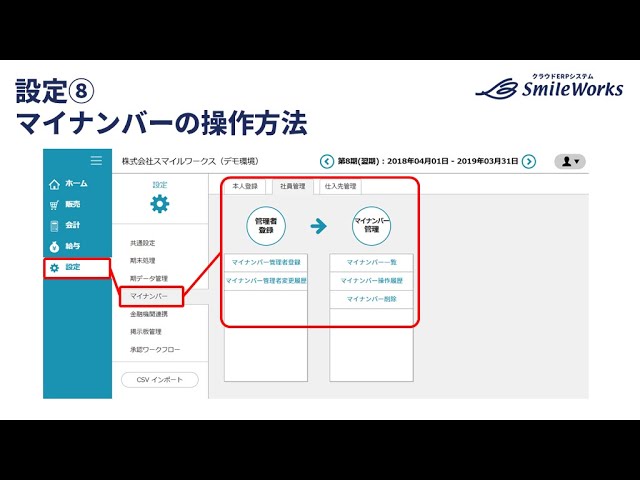
Task: Select the 設定 (Settings) gear in sidebar
Action: coord(77,268)
